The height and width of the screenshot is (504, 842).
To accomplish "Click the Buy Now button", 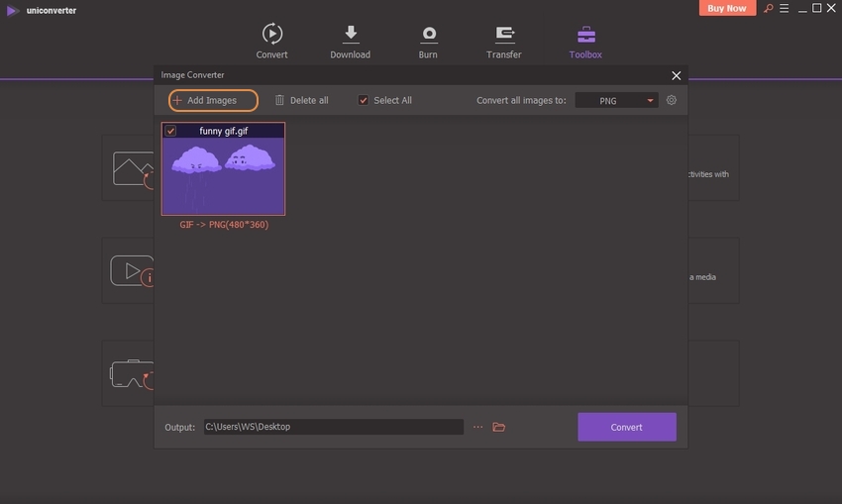I will click(728, 9).
